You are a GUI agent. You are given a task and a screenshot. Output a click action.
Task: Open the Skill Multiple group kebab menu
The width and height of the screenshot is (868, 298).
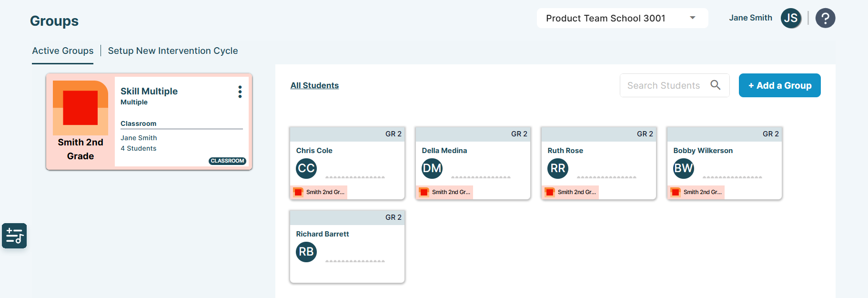click(x=240, y=92)
